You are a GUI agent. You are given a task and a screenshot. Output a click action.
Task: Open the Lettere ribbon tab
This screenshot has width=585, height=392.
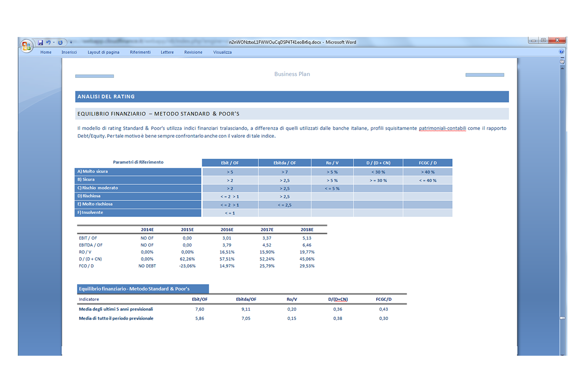[x=167, y=52]
